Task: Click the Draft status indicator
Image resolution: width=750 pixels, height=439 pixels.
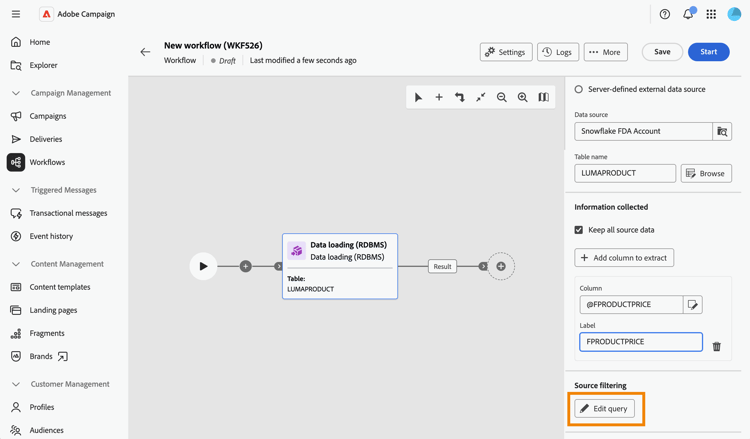Action: 223,61
